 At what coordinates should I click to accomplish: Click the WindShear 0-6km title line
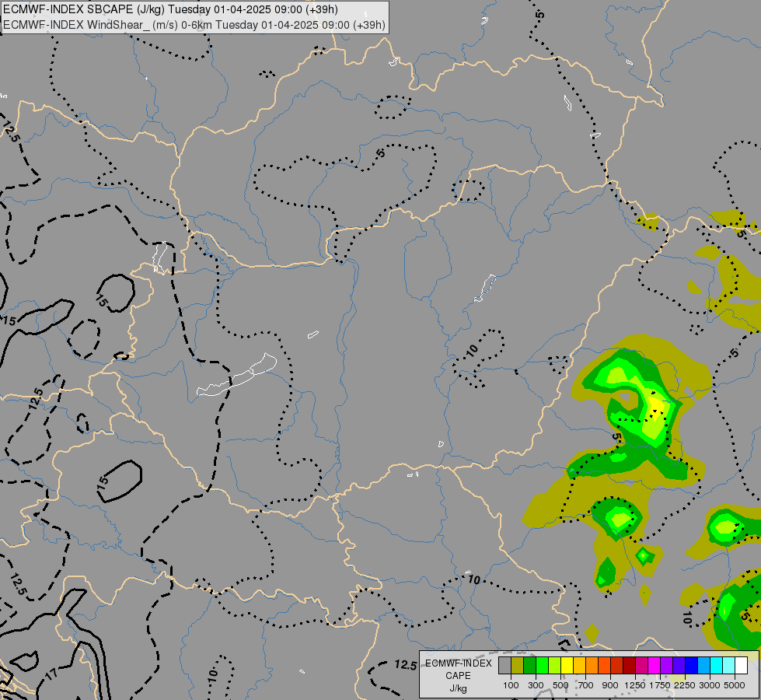tap(194, 25)
